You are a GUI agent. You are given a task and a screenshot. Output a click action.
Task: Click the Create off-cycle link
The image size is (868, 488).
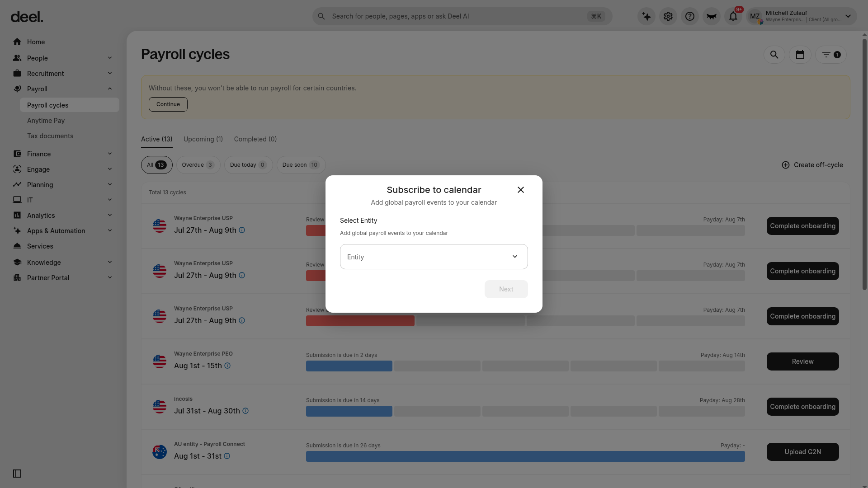(812, 165)
